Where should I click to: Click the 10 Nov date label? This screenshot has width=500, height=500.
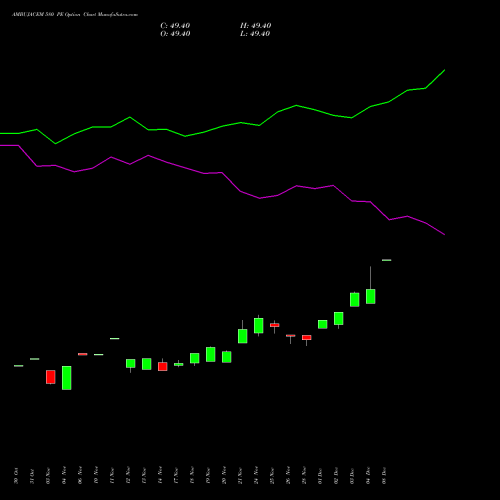(x=96, y=476)
